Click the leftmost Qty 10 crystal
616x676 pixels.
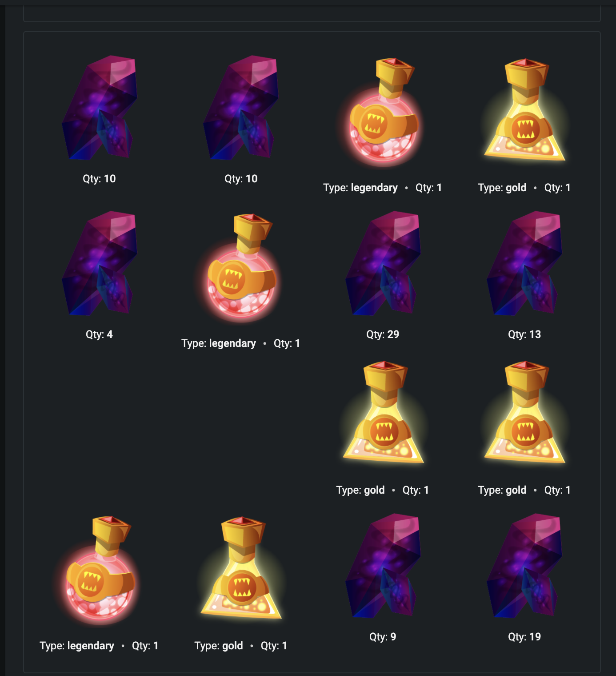[99, 108]
